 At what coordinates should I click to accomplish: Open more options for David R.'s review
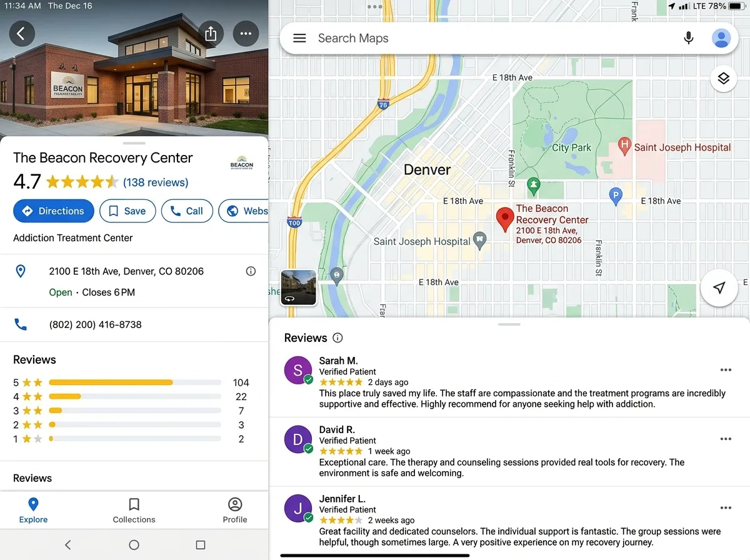(x=726, y=439)
